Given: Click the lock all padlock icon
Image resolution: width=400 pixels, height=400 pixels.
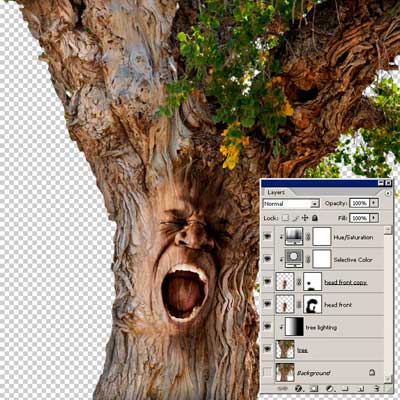Looking at the screenshot, I should point(315,218).
